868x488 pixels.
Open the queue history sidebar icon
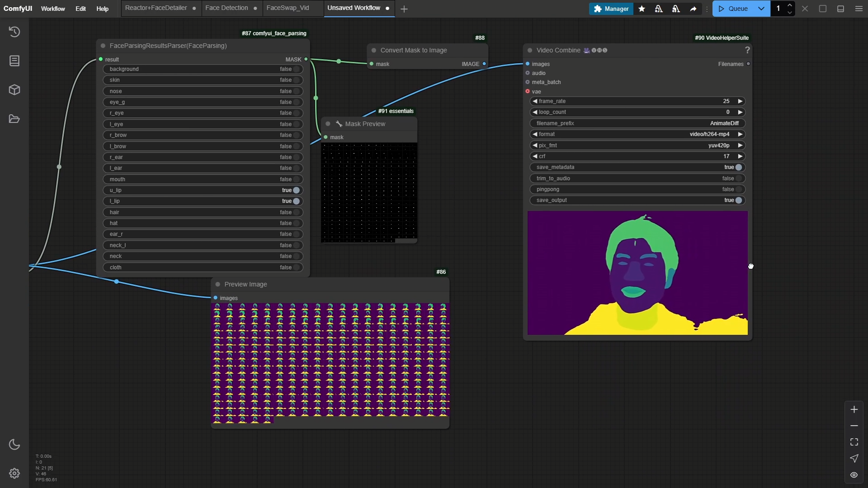[14, 32]
